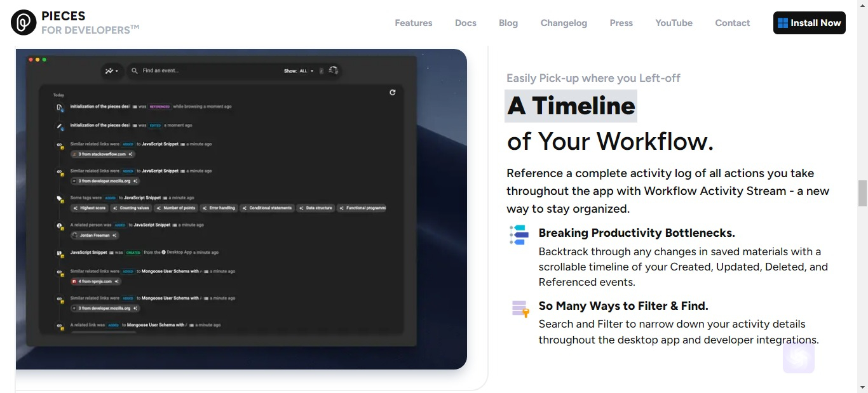This screenshot has height=393, width=868.
Task: Click the refresh icon in the activity list
Action: point(393,93)
